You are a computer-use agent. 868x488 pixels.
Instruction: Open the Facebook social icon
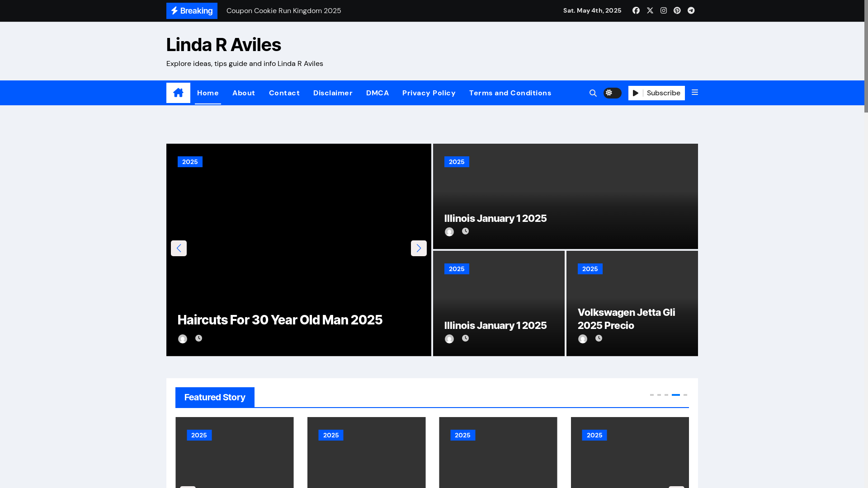pyautogui.click(x=636, y=10)
